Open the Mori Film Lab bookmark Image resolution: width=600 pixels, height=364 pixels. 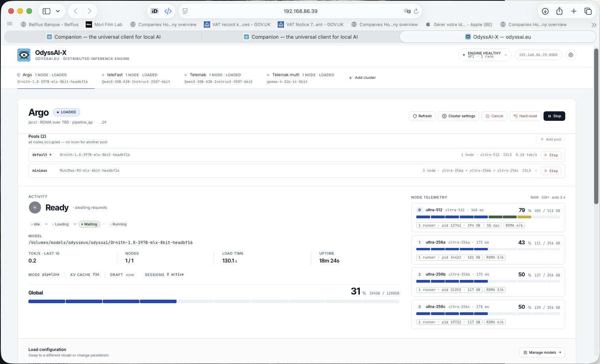point(104,24)
